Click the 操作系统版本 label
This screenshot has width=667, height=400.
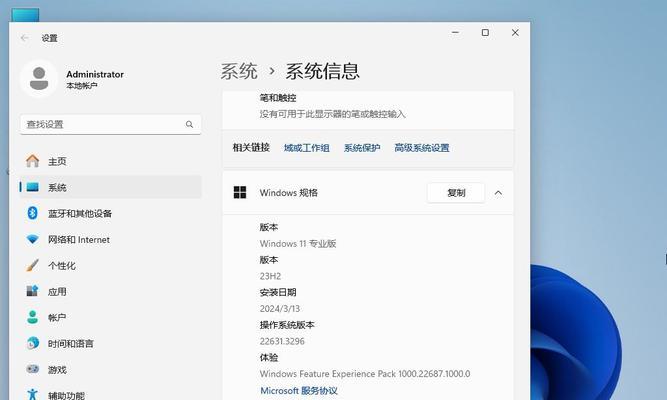point(287,325)
